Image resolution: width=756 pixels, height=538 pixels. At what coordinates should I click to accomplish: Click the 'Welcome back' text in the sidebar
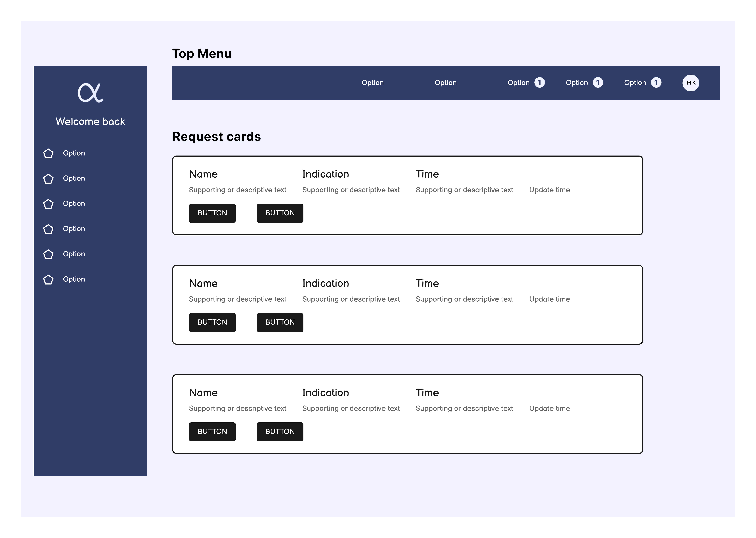tap(90, 122)
